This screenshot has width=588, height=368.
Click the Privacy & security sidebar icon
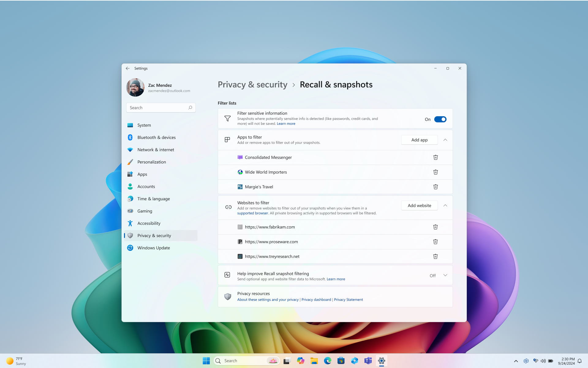pos(130,235)
